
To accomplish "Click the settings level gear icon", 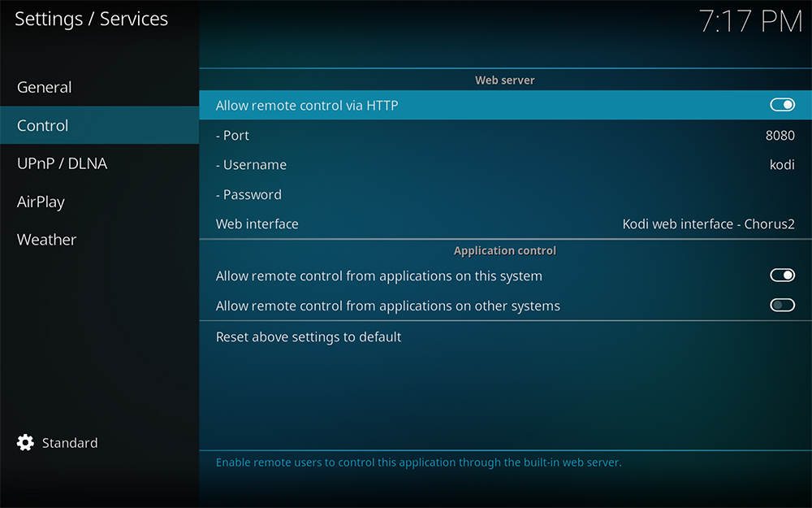I will point(24,442).
